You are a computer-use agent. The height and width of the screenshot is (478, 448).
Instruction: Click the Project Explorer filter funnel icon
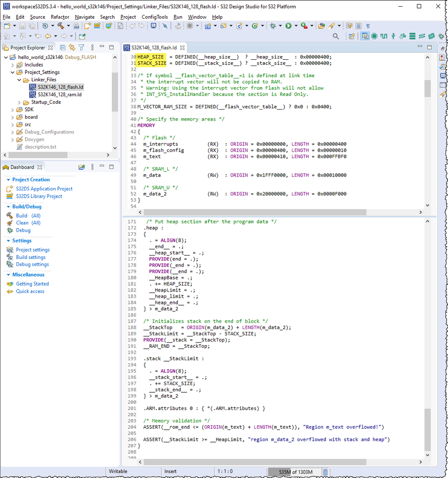point(81,47)
